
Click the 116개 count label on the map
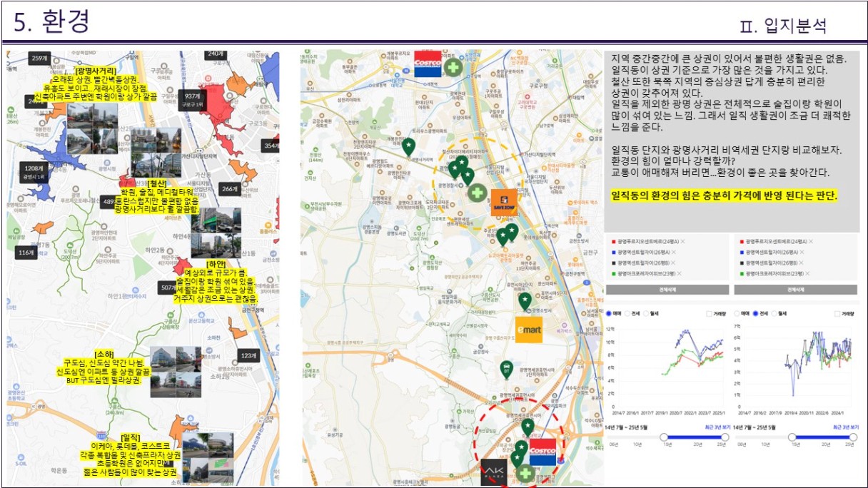coord(26,253)
